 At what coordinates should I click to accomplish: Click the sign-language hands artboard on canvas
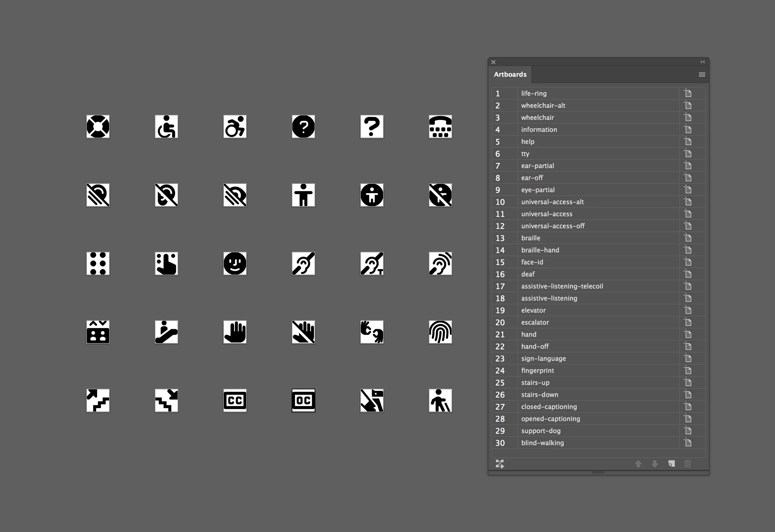372,332
